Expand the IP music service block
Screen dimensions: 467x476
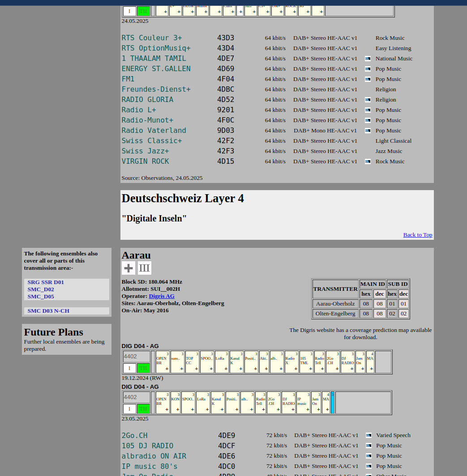(x=303, y=403)
